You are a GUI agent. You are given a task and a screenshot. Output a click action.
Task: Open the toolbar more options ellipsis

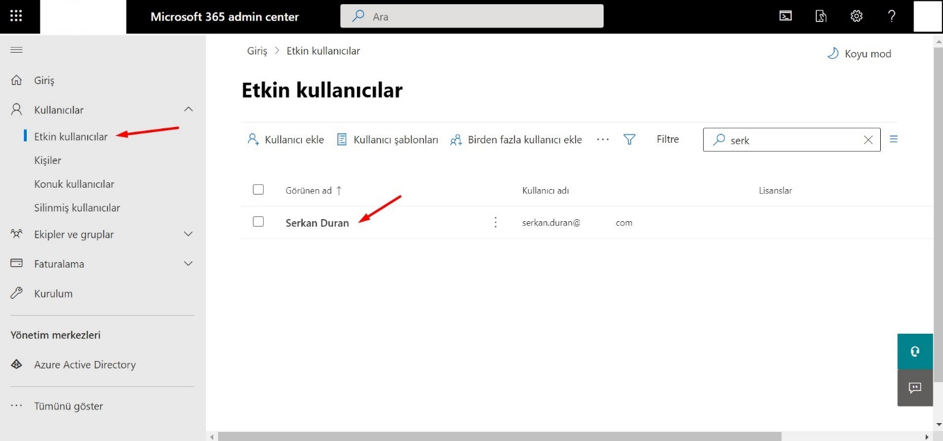[x=603, y=139]
